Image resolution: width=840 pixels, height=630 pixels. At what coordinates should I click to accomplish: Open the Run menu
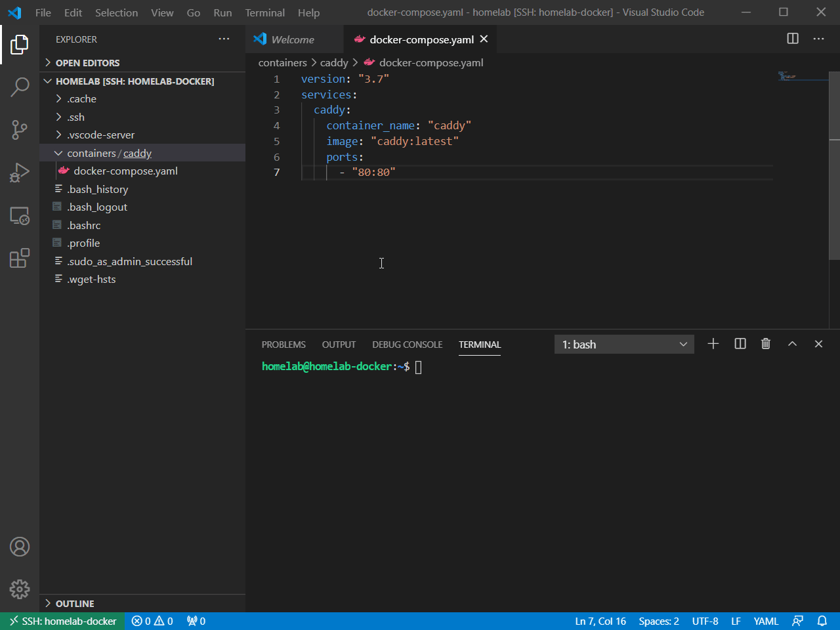[222, 12]
